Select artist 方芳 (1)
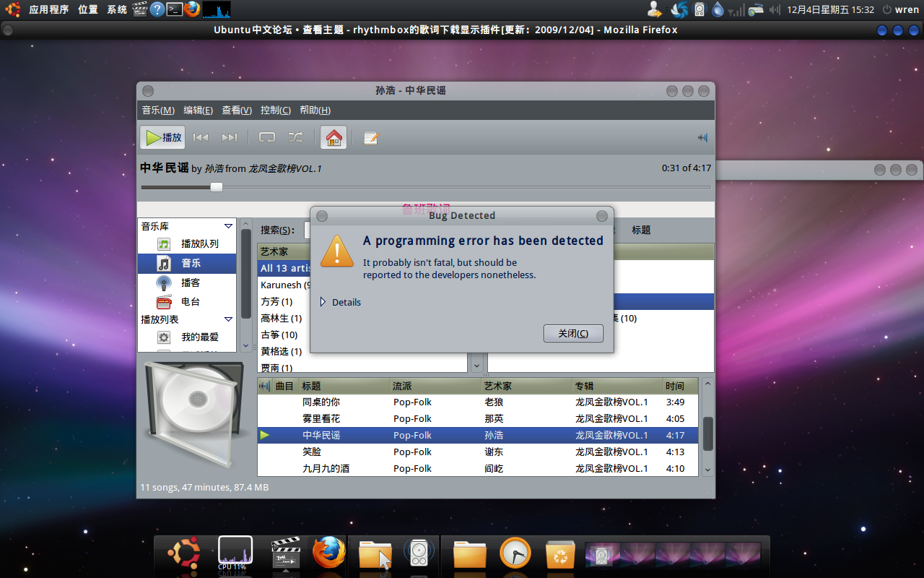 (x=284, y=301)
